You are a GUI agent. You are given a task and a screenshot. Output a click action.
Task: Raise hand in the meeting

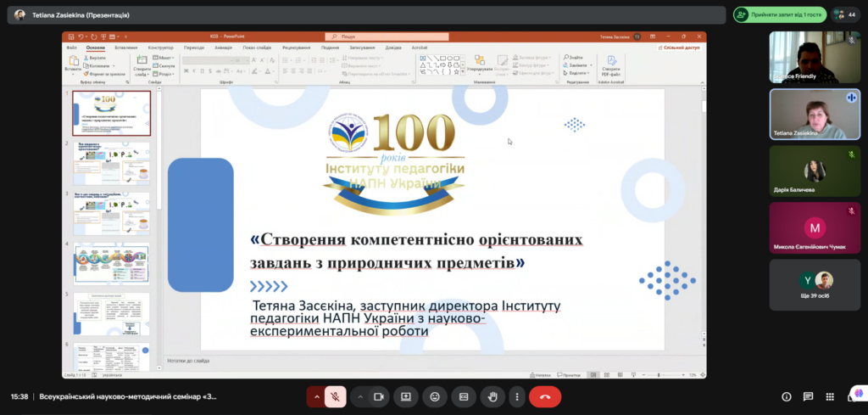pyautogui.click(x=492, y=396)
